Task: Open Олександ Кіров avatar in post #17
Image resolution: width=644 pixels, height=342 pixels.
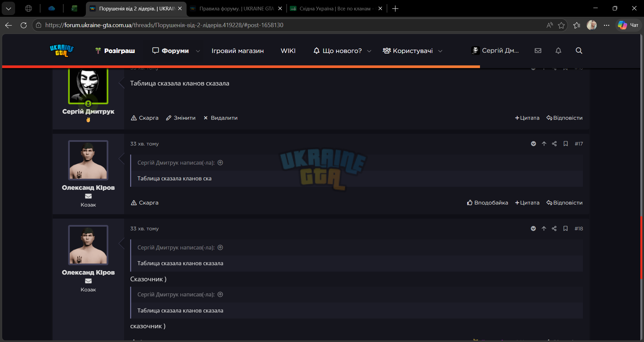Action: point(88,160)
